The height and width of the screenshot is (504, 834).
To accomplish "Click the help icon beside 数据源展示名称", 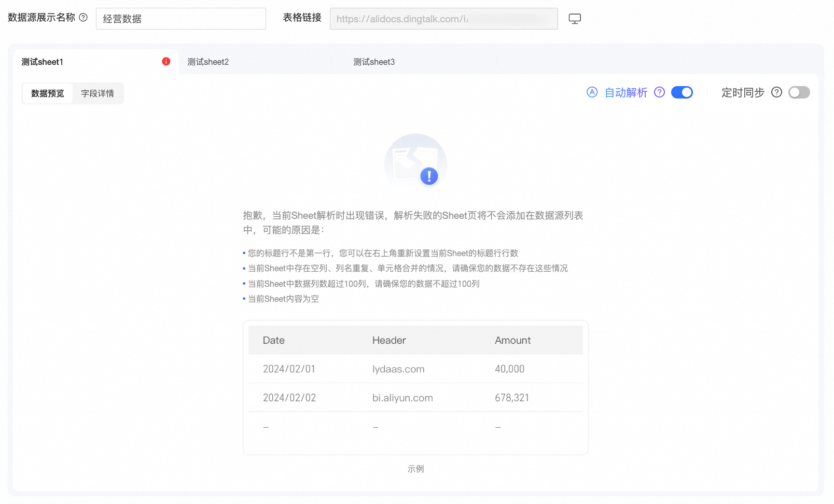I will click(x=83, y=18).
